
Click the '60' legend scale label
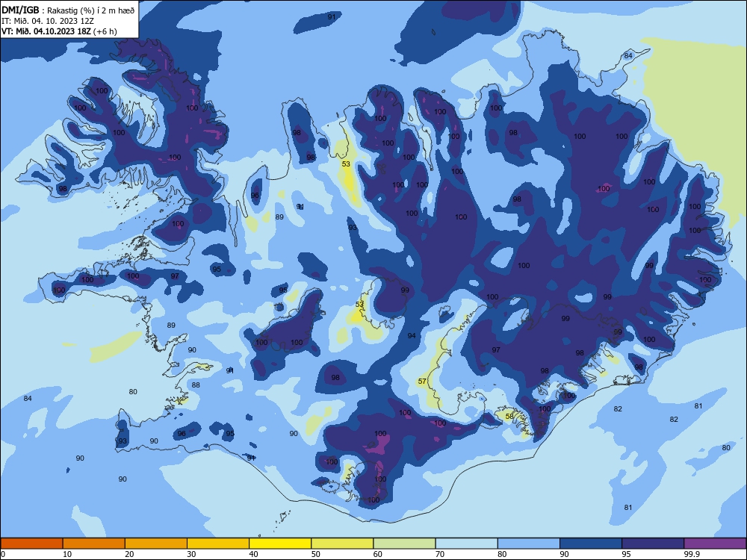[378, 554]
